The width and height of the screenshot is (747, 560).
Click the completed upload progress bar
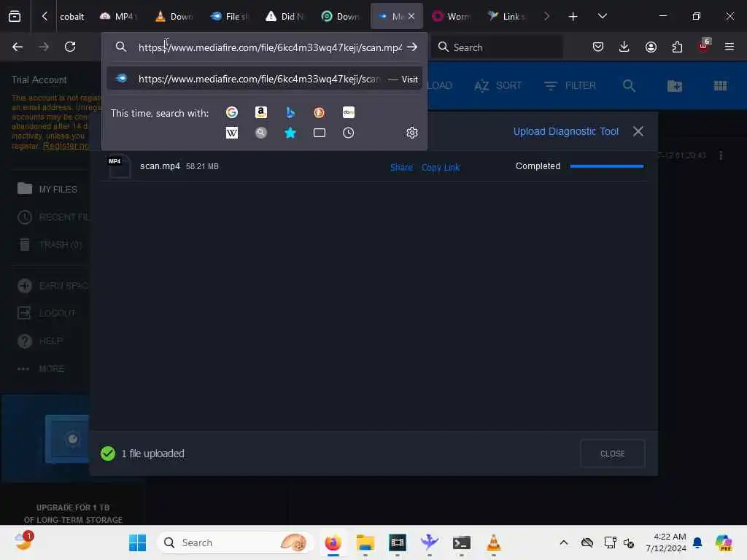[x=606, y=166]
